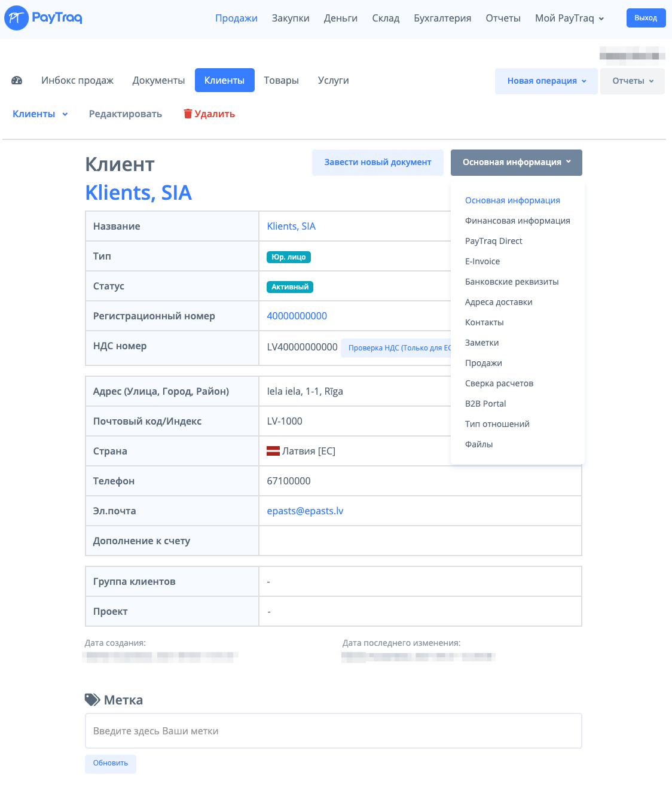This screenshot has height=787, width=672.
Task: Open the dashboard gauge icon
Action: tap(17, 80)
